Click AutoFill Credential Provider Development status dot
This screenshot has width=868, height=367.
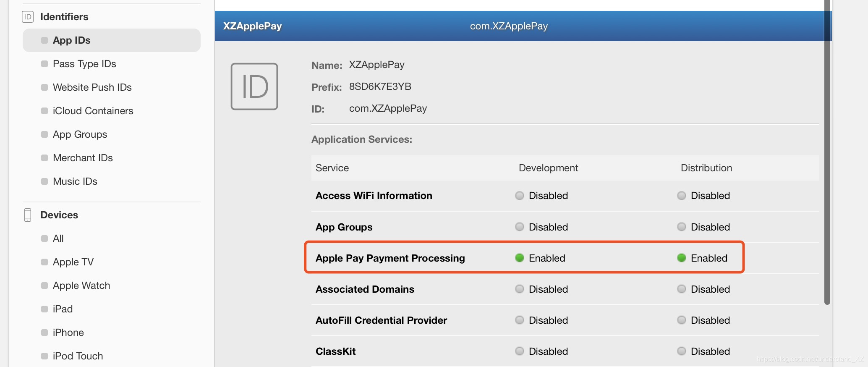coord(520,320)
